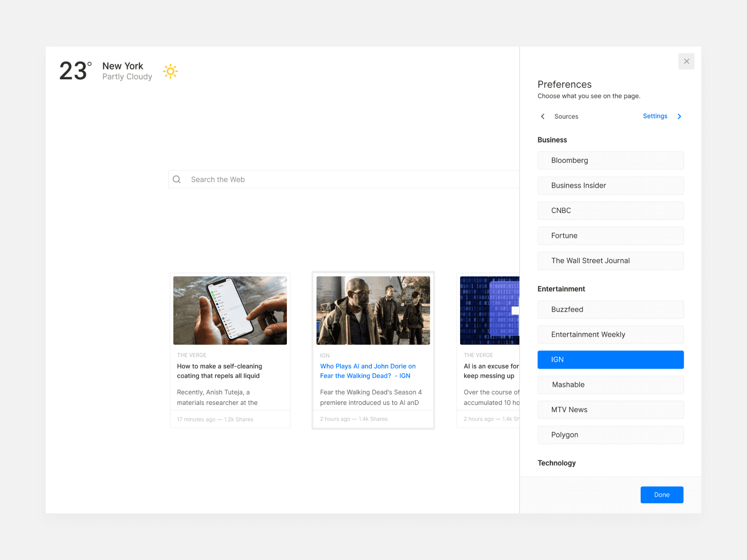Open the self-cleaning coating article thumbnail
747x560 pixels.
click(230, 311)
